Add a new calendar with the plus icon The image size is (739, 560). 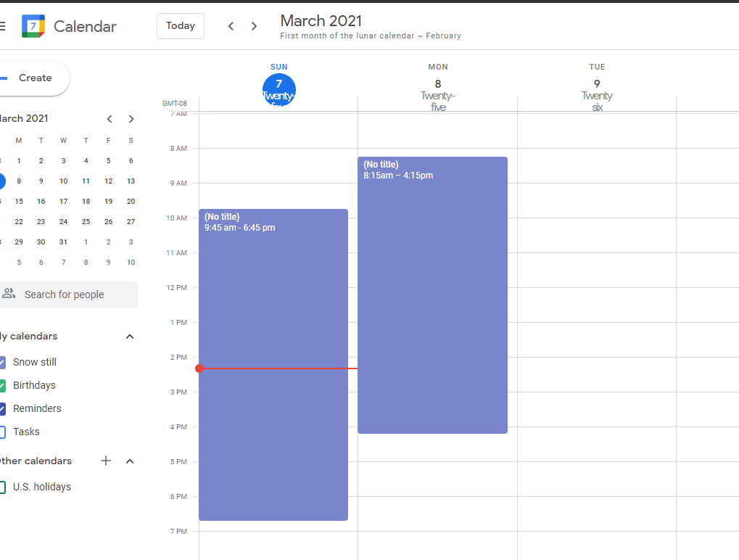pyautogui.click(x=105, y=461)
